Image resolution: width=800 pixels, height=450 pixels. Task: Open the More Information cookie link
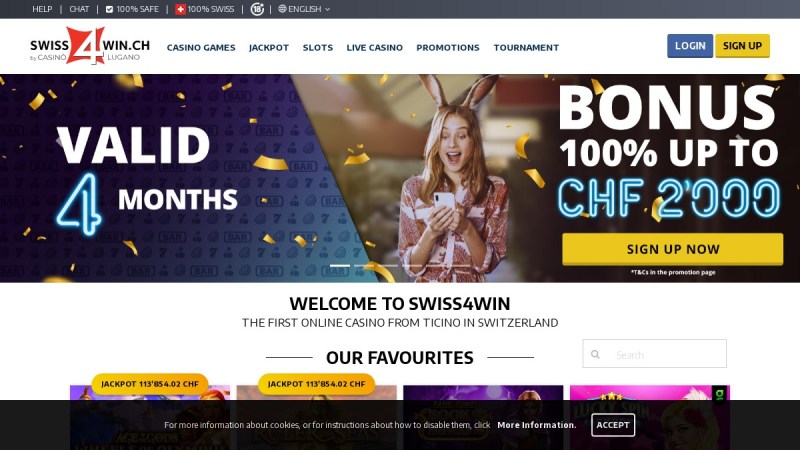(x=537, y=425)
